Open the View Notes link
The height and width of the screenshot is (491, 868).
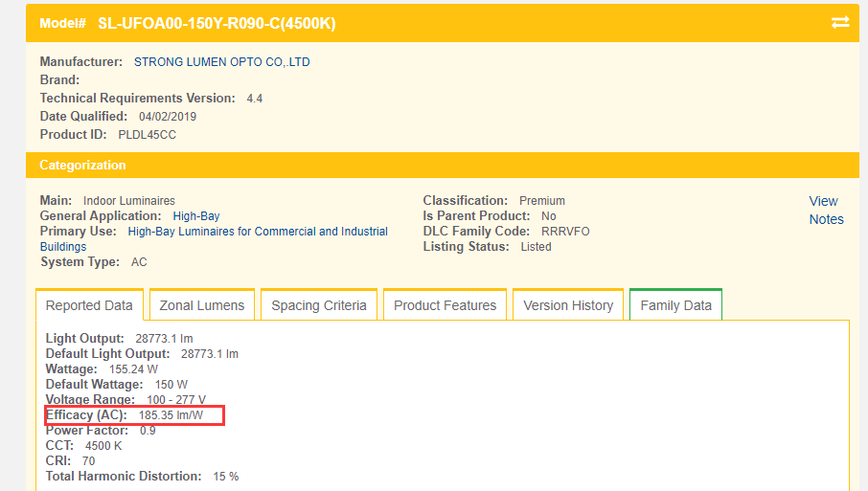click(x=825, y=210)
